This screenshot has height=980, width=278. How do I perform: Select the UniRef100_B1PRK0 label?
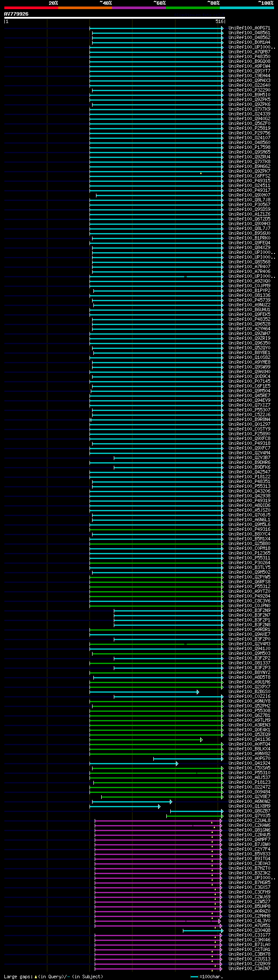249,238
